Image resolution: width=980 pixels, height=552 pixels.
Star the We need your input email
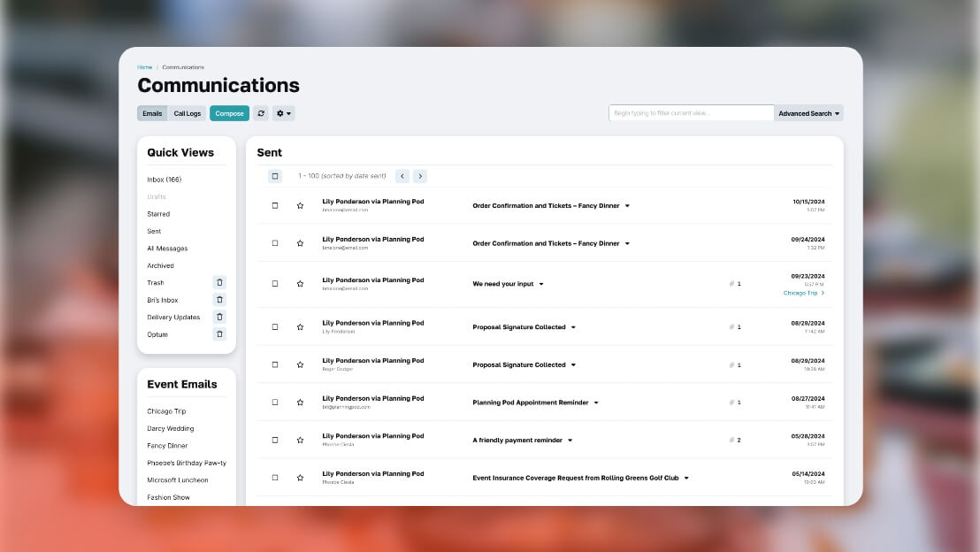(300, 284)
